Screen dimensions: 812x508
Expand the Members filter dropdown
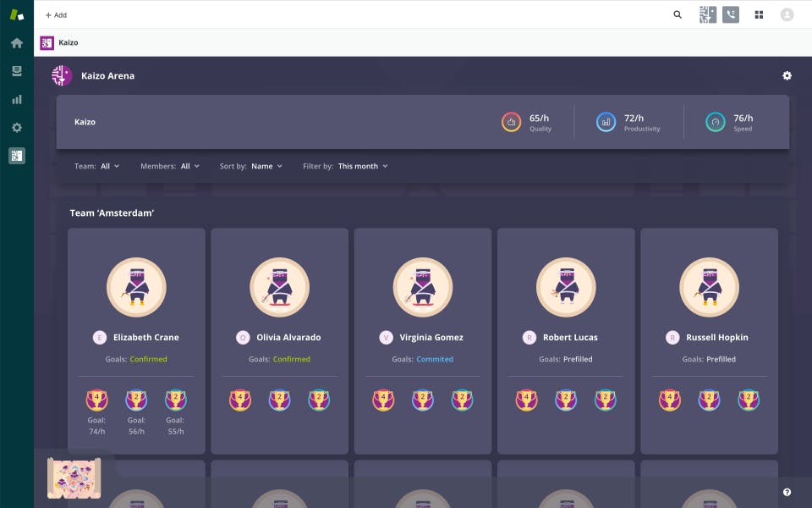pos(170,167)
